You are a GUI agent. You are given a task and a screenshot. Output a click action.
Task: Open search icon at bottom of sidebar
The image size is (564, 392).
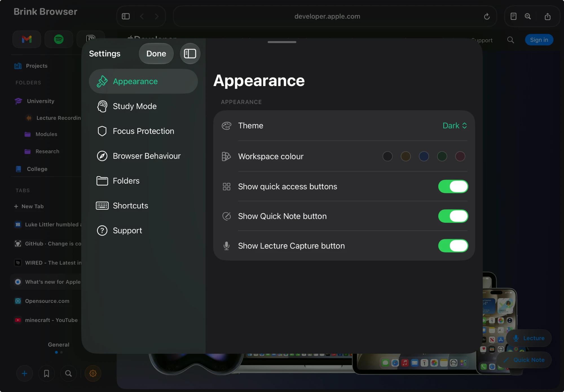tap(69, 373)
